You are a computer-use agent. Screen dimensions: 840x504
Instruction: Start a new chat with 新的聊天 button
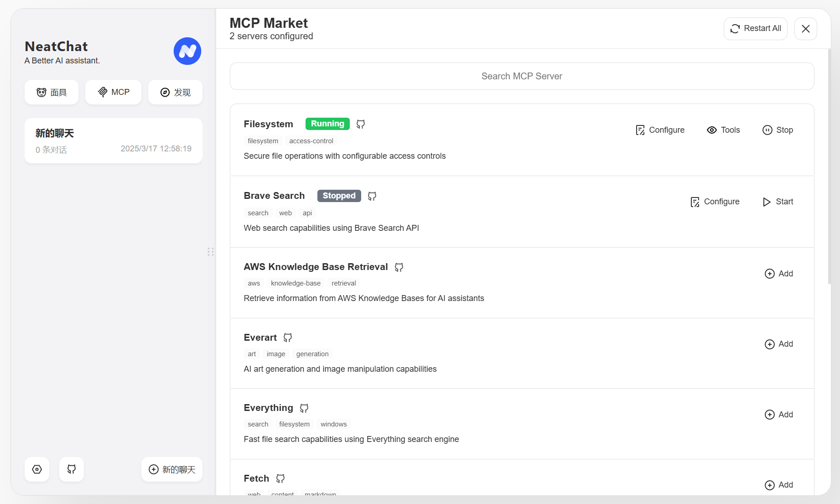172,469
